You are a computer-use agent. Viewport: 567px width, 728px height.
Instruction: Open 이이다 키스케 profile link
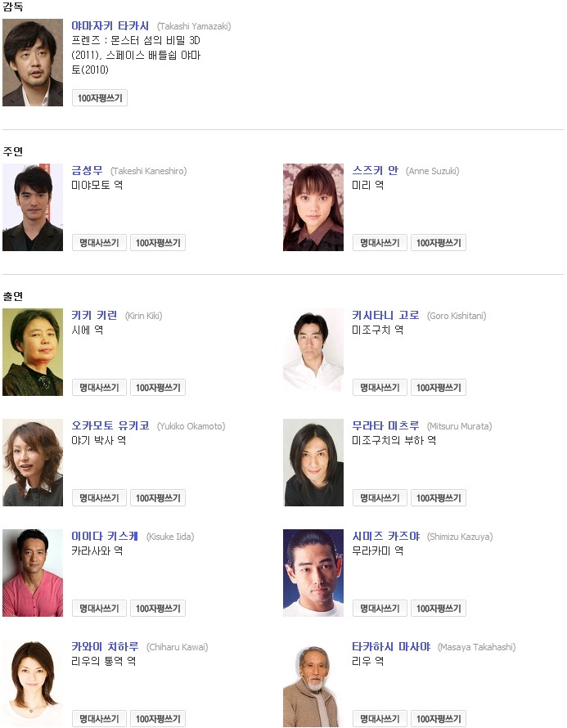105,537
